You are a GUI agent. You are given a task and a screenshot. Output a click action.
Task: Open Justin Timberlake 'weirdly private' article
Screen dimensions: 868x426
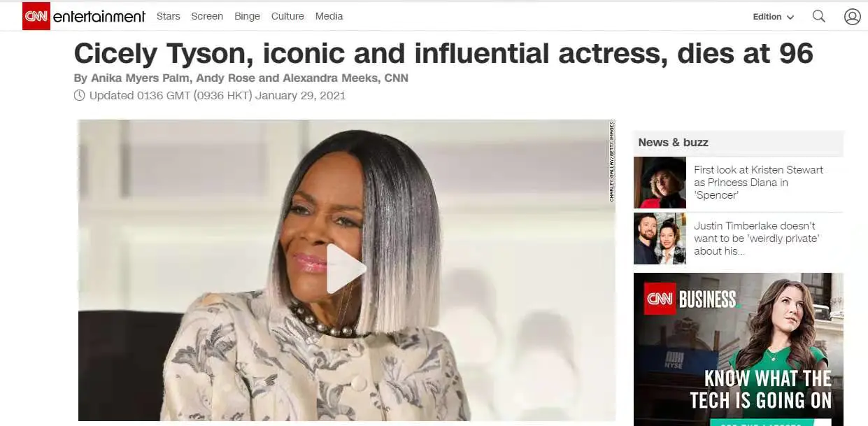pyautogui.click(x=756, y=239)
